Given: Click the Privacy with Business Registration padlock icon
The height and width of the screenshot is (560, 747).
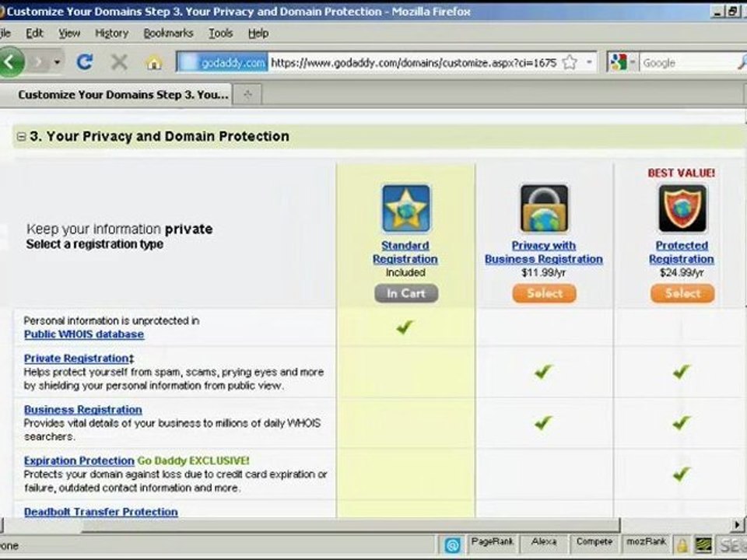Looking at the screenshot, I should 544,208.
